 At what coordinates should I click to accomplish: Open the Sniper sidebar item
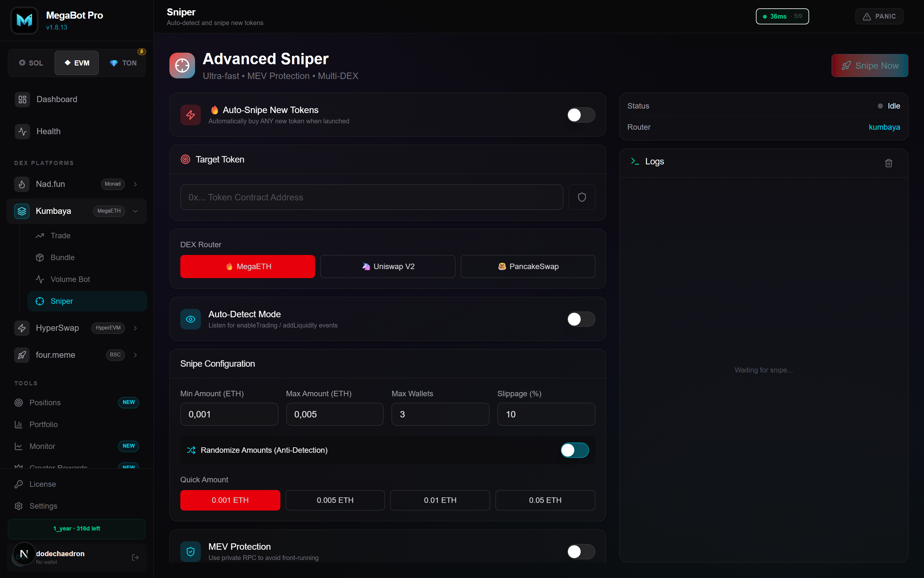[x=87, y=301]
